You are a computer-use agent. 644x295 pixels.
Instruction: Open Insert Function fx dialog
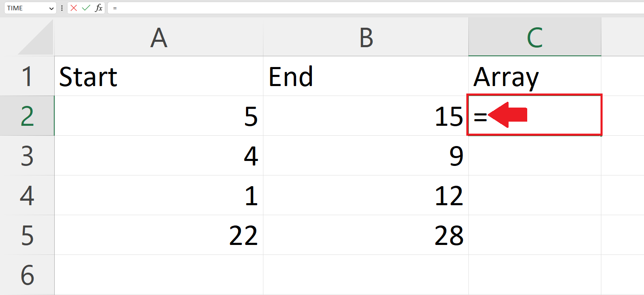click(99, 8)
